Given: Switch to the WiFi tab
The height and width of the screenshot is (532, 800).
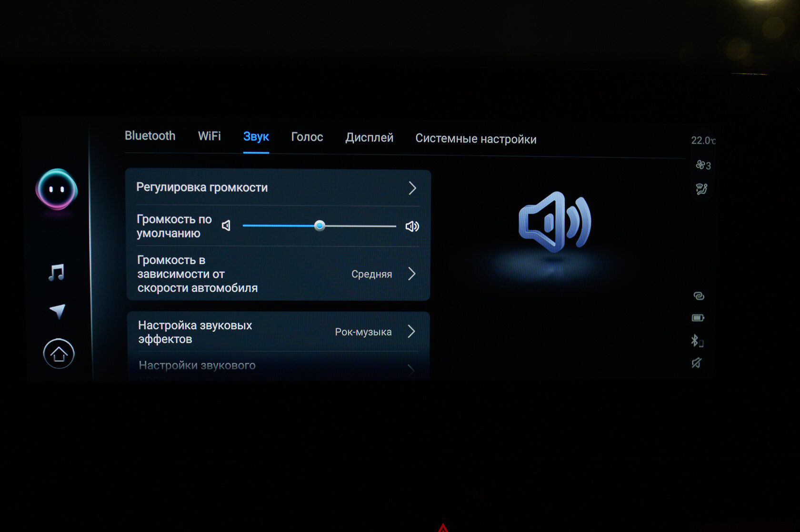Looking at the screenshot, I should click(x=210, y=136).
